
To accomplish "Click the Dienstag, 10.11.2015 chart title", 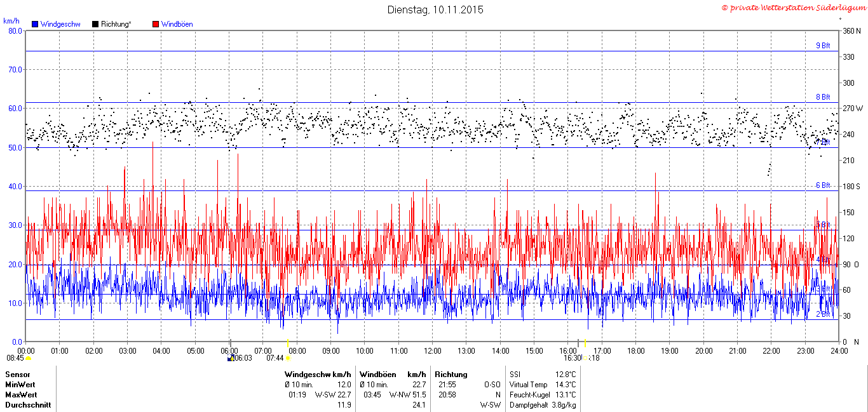I will [435, 10].
